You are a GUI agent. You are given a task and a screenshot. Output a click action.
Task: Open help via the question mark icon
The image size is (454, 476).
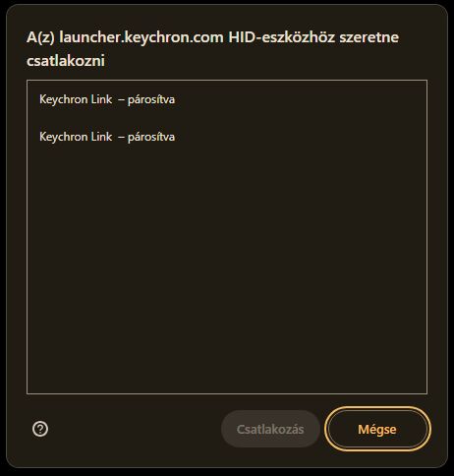pyautogui.click(x=40, y=429)
